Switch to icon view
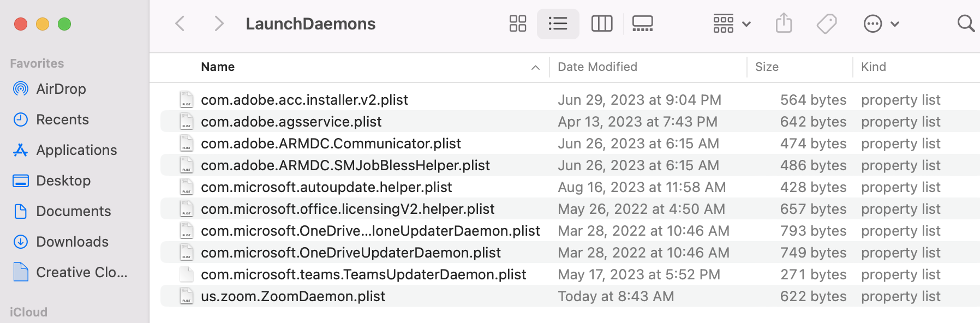Image resolution: width=980 pixels, height=323 pixels. 517,24
